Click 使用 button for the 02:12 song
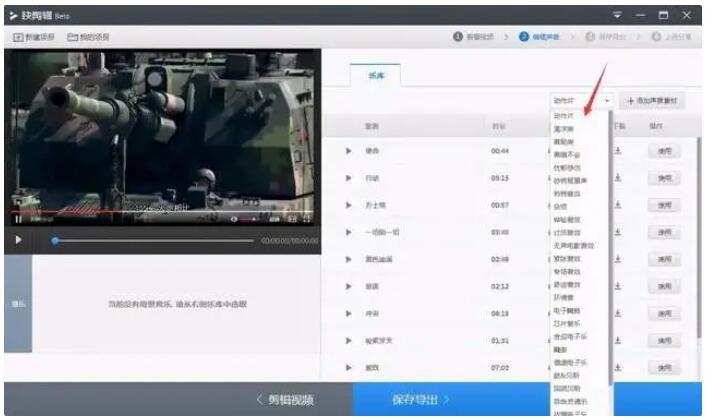706x420 pixels. pos(664,286)
